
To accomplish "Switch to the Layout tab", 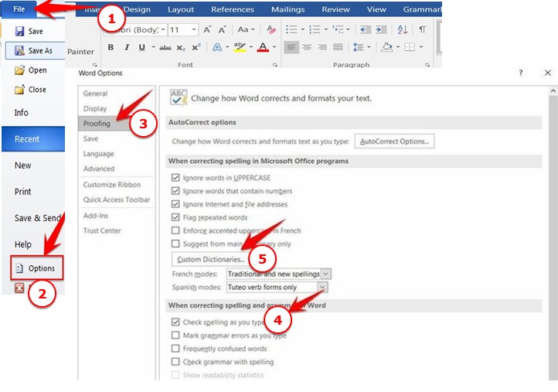I will tap(181, 9).
